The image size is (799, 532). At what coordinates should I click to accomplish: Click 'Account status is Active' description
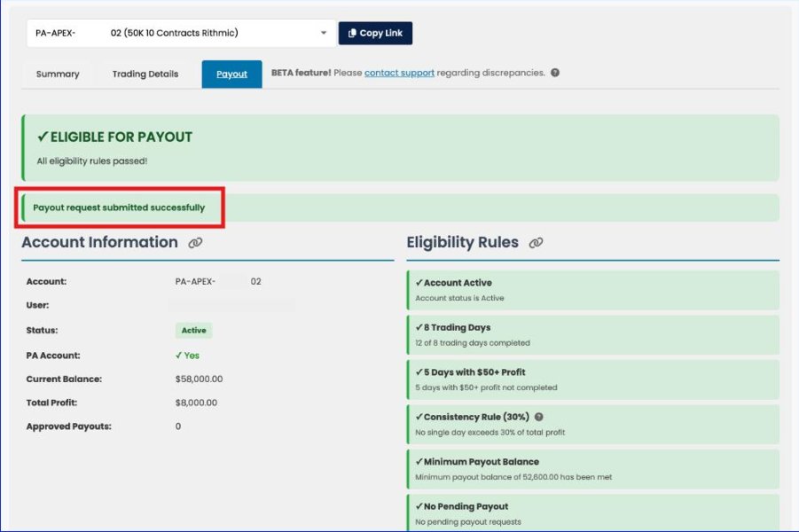pyautogui.click(x=459, y=298)
